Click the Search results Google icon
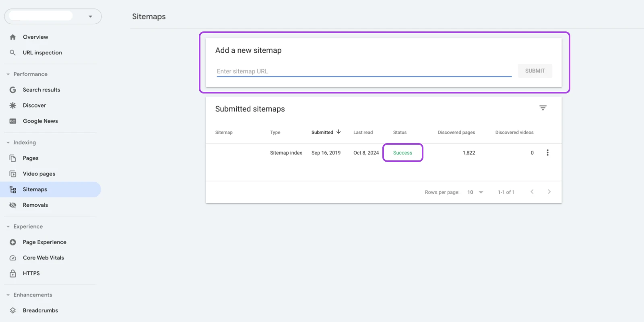This screenshot has height=322, width=644. [13, 90]
